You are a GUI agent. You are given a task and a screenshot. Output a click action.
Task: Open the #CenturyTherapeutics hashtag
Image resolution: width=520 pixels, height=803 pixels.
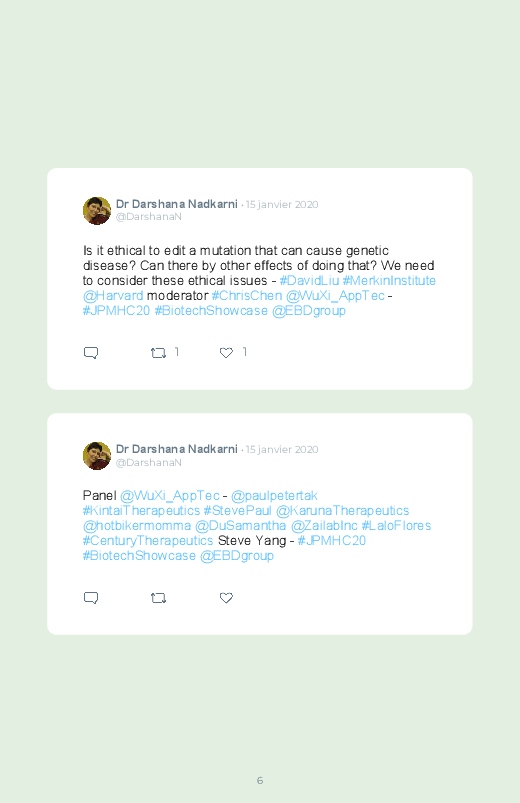[x=148, y=540]
